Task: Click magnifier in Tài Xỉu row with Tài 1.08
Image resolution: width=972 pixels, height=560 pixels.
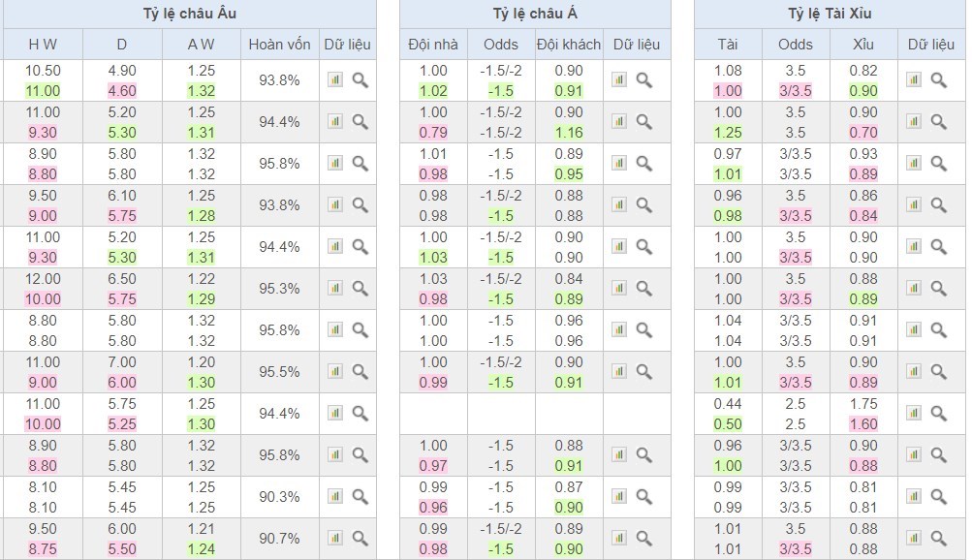Action: pos(938,79)
